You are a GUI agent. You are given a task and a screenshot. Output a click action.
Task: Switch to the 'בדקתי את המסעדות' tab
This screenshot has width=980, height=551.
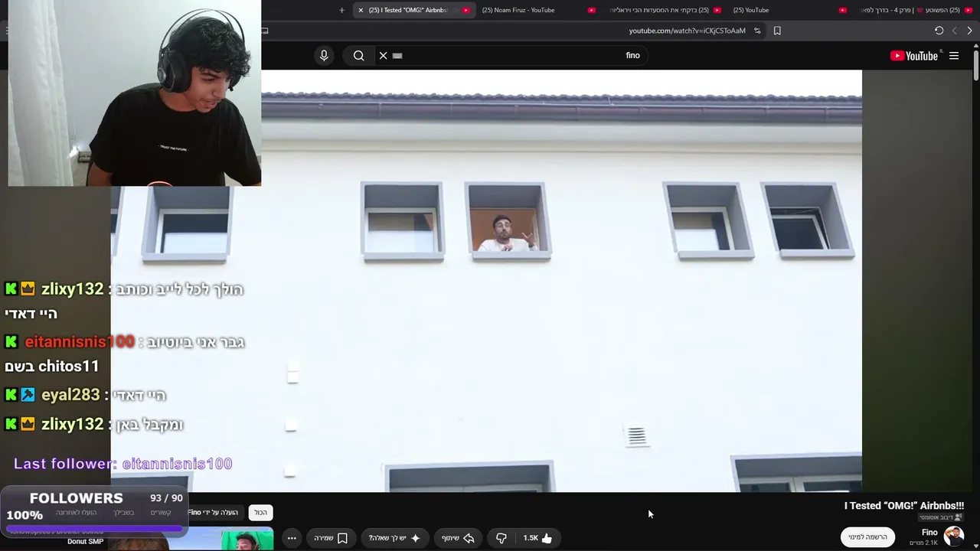click(662, 10)
